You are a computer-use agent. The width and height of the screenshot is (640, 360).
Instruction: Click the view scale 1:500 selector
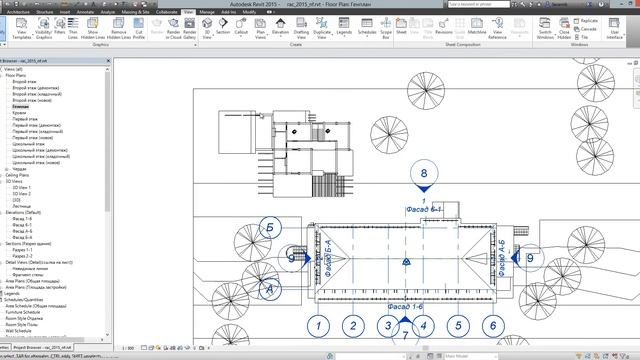[128, 348]
